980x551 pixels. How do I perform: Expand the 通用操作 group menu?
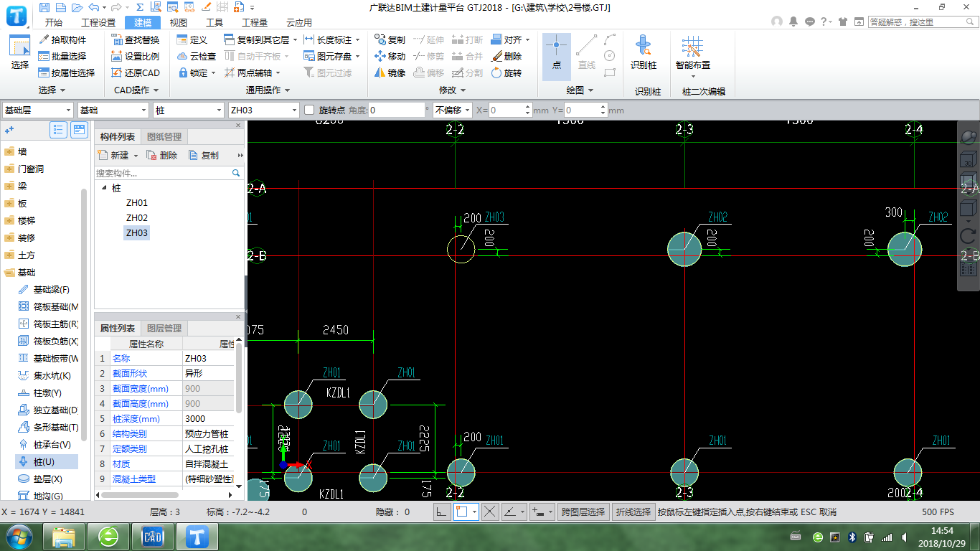point(268,90)
